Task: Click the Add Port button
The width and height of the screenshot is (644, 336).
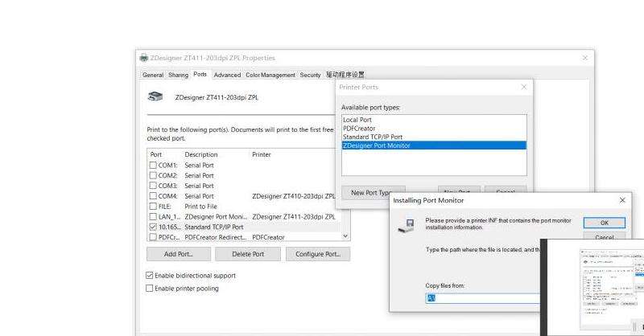Action: (178, 254)
